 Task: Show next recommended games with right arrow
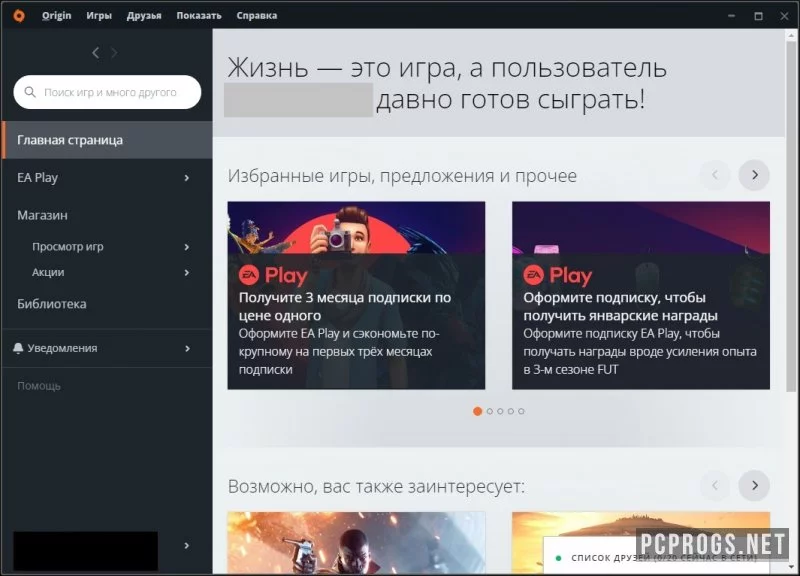click(754, 485)
